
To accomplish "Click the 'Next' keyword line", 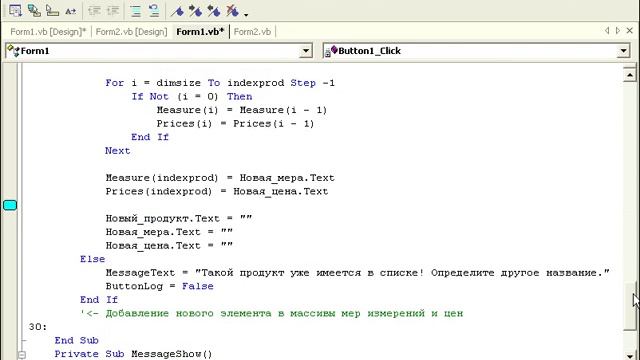I will (118, 151).
